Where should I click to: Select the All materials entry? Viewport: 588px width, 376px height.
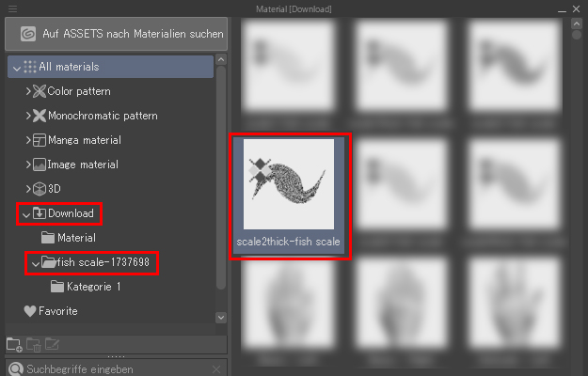(111, 67)
